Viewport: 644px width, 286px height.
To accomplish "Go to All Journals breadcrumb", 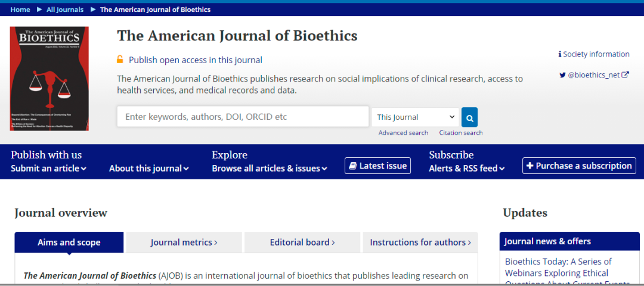I will point(65,10).
